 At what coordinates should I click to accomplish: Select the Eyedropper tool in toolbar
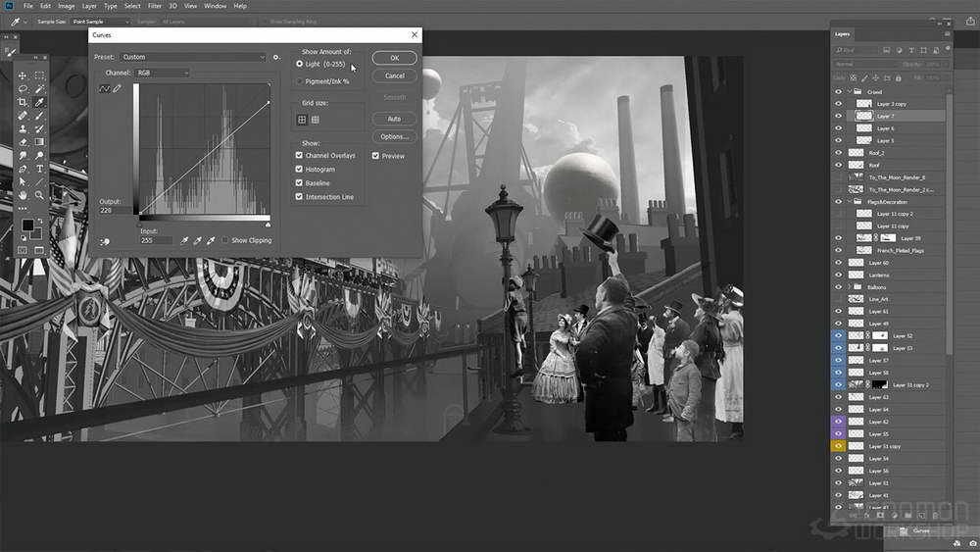point(39,102)
